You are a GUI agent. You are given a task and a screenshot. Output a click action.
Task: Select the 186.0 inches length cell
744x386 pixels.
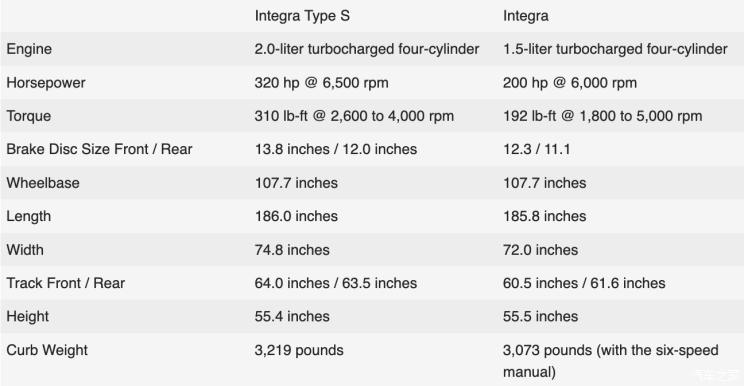tap(296, 216)
